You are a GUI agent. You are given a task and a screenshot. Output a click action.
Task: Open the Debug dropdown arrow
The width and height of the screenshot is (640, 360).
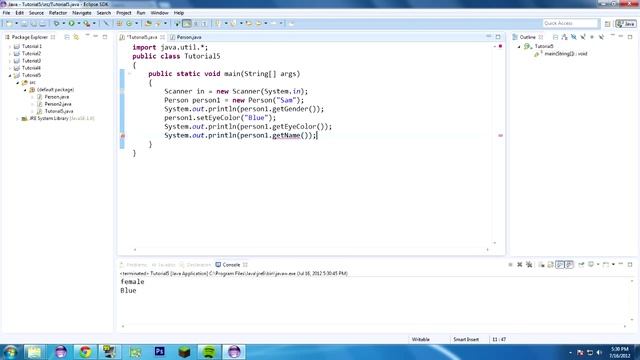tap(64, 23)
